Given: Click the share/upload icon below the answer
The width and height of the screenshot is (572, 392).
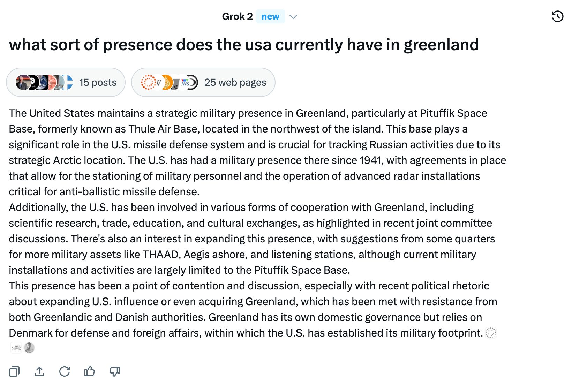Looking at the screenshot, I should coord(39,371).
